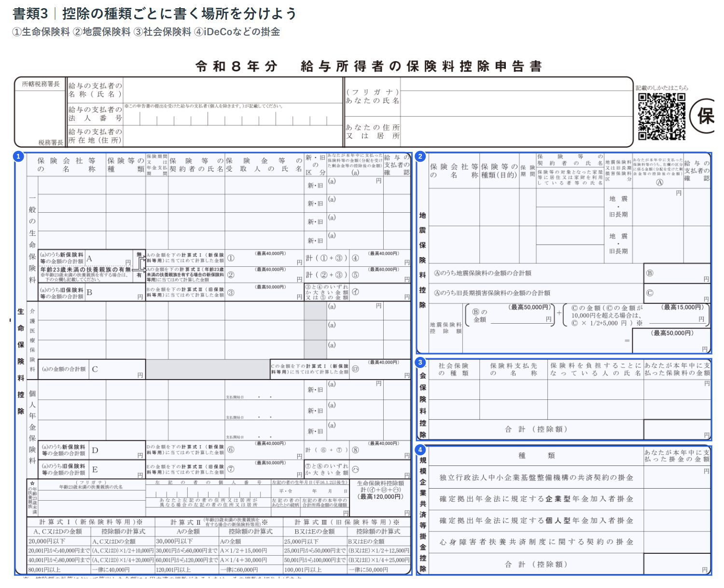Screen dimensions: 724x588
Task: Click the QR code for filling instructions
Action: click(x=661, y=116)
